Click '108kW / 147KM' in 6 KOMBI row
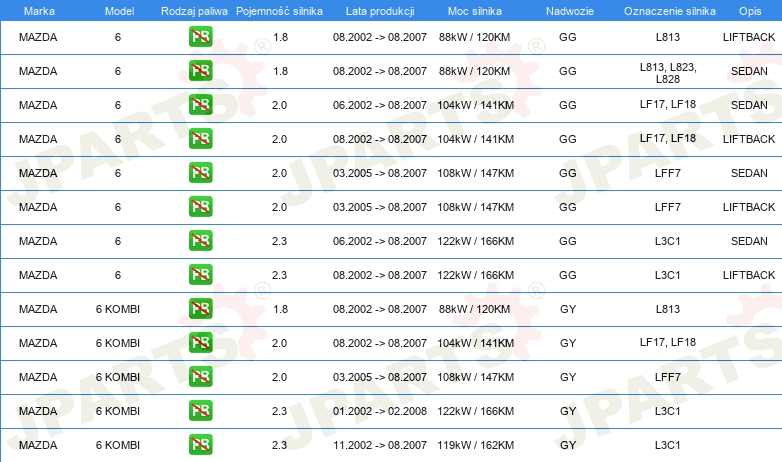The height and width of the screenshot is (462, 782). click(475, 377)
